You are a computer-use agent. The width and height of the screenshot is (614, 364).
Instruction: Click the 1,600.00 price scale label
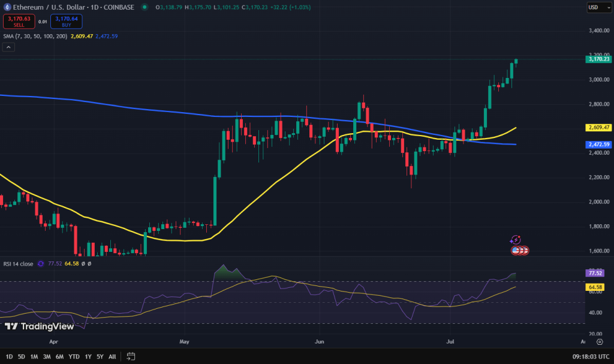599,251
